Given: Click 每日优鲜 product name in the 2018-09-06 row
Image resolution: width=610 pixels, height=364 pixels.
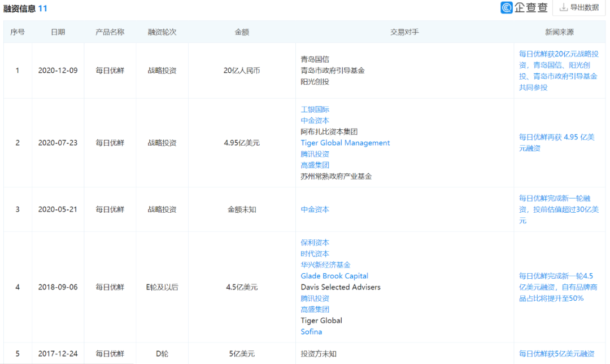Looking at the screenshot, I should click(x=110, y=287).
